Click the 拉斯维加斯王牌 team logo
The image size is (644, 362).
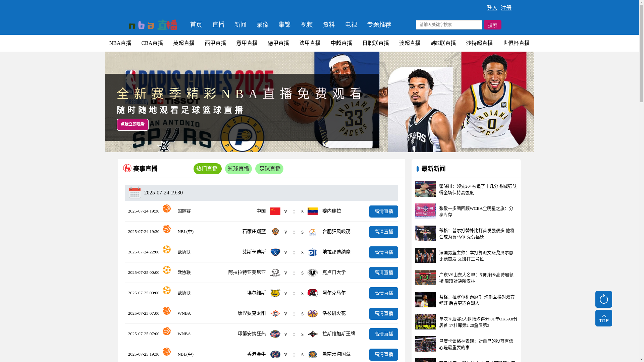pos(313,334)
